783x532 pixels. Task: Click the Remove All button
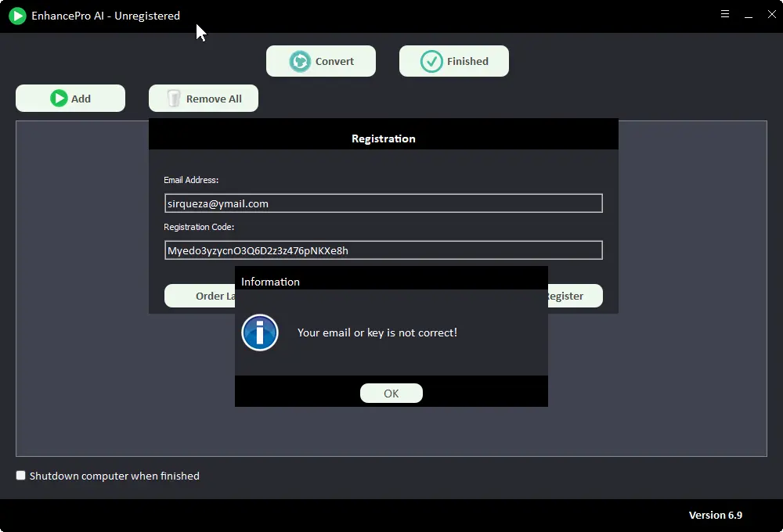click(204, 99)
